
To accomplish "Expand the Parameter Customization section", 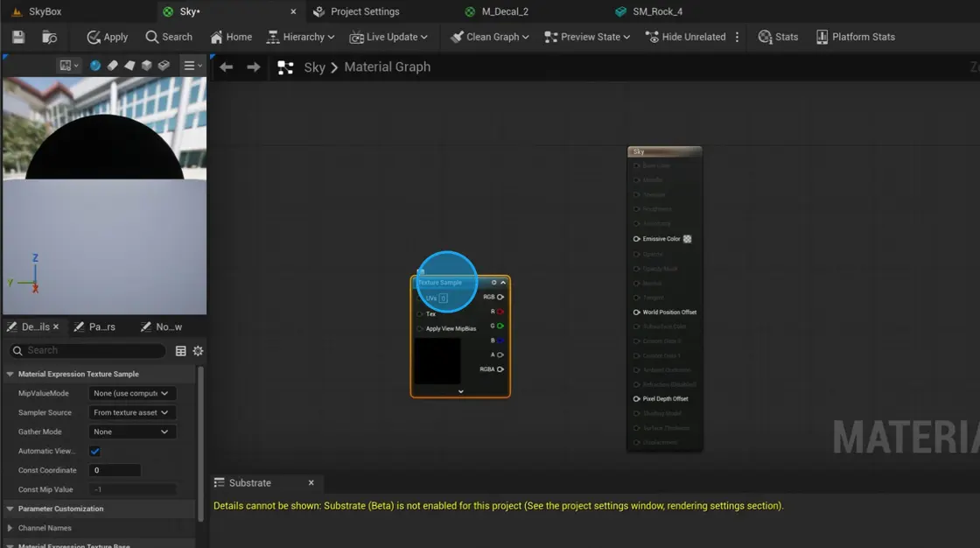I will (61, 509).
